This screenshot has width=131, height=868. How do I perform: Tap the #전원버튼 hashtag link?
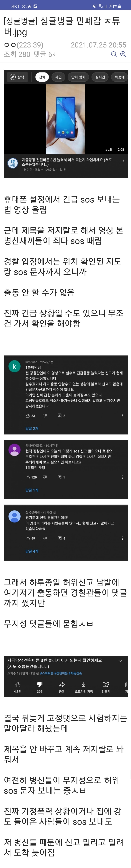coord(61,673)
